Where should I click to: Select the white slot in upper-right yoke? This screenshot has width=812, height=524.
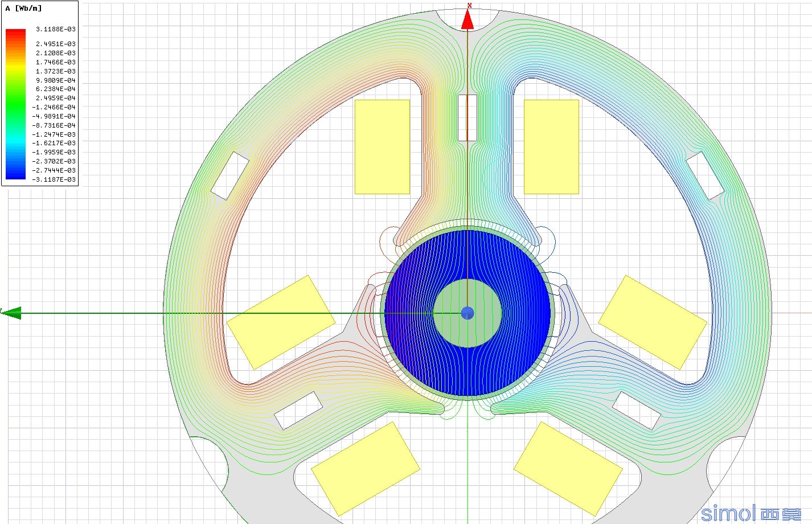[705, 176]
